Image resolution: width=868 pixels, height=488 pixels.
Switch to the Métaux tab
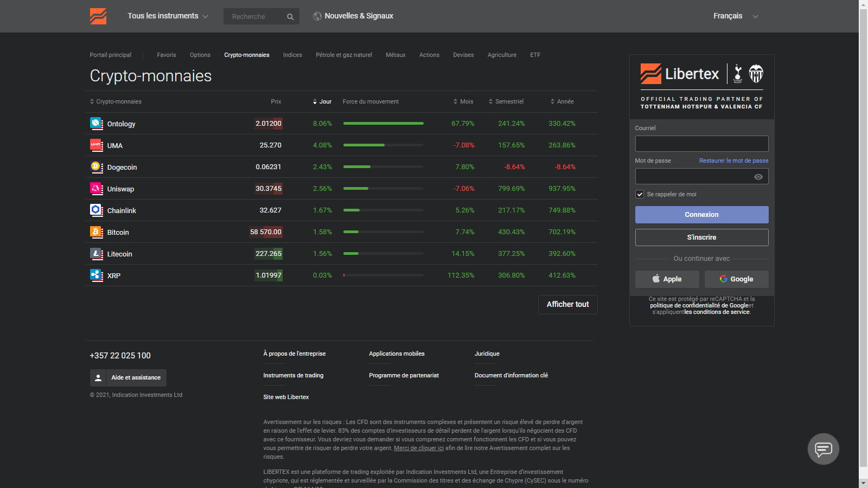(x=395, y=55)
